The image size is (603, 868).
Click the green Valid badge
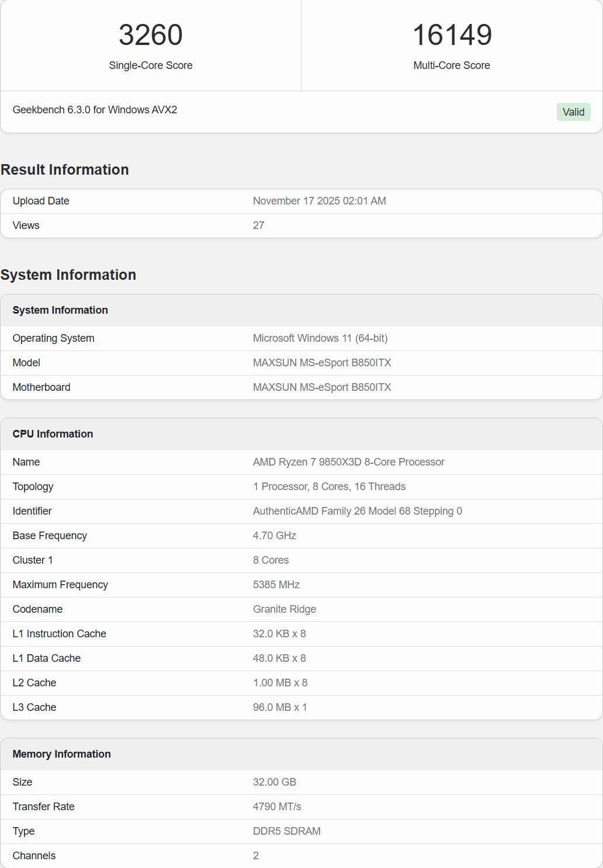click(573, 112)
